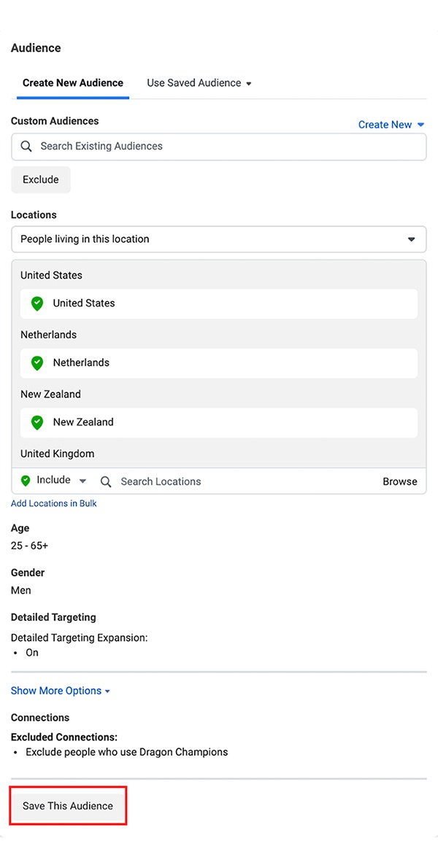Screen dimensions: 438x868
Task: Open the Include location type dropdown
Action: pyautogui.click(x=82, y=481)
